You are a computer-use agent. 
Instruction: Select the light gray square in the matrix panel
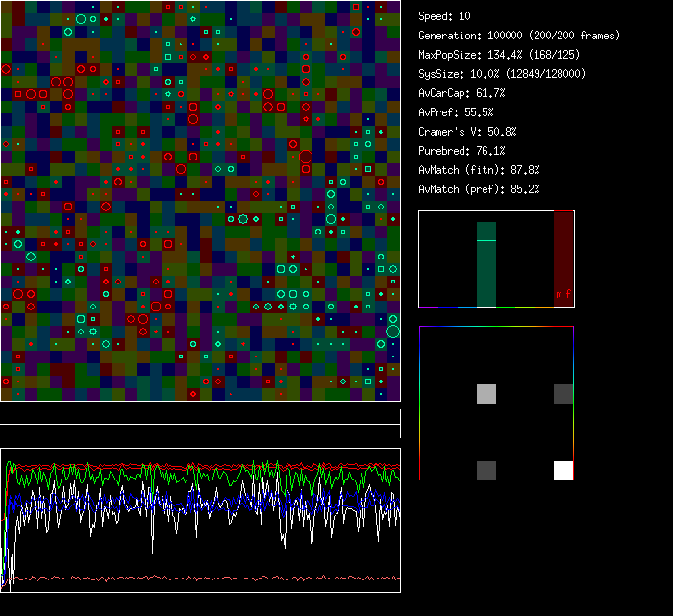coord(486,393)
